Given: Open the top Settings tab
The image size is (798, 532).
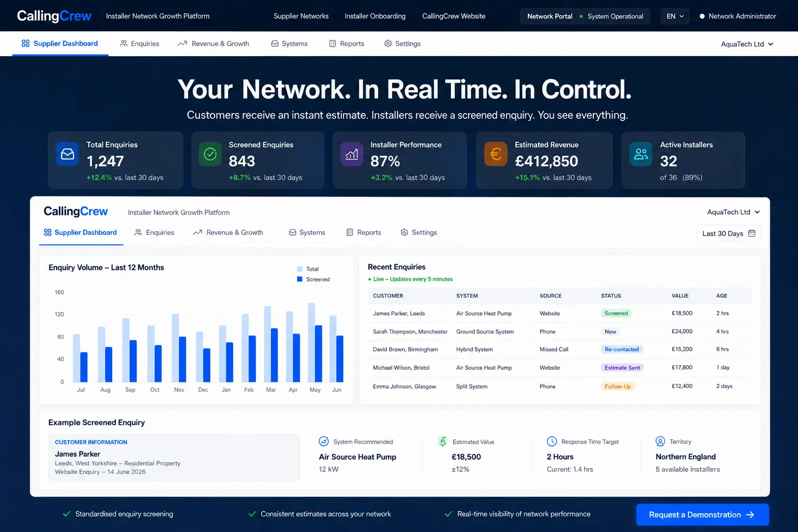Looking at the screenshot, I should 403,44.
